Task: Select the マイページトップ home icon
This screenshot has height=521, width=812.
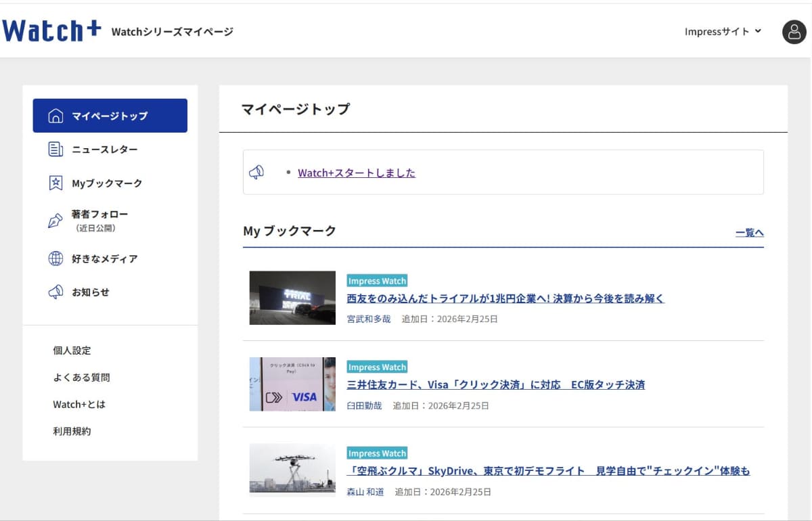Action: coord(55,115)
